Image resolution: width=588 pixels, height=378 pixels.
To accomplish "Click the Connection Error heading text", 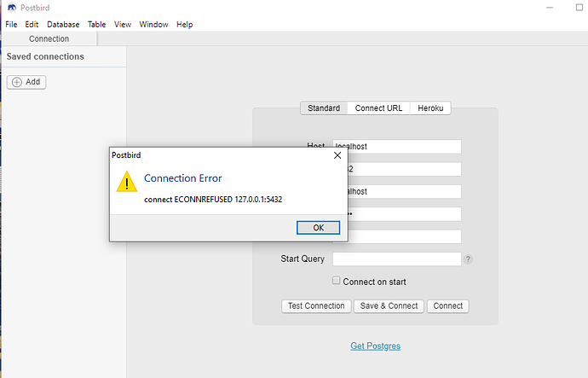I will coord(183,178).
